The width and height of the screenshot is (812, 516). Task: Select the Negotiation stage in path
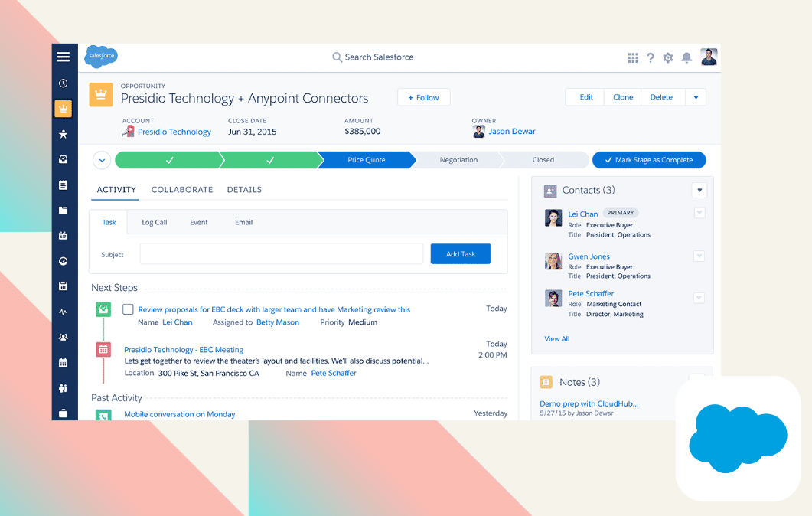tap(458, 160)
